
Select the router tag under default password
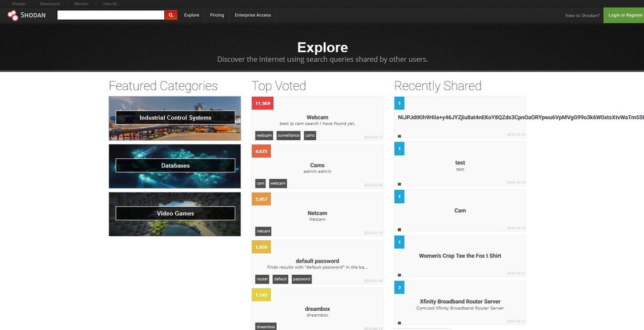262,279
